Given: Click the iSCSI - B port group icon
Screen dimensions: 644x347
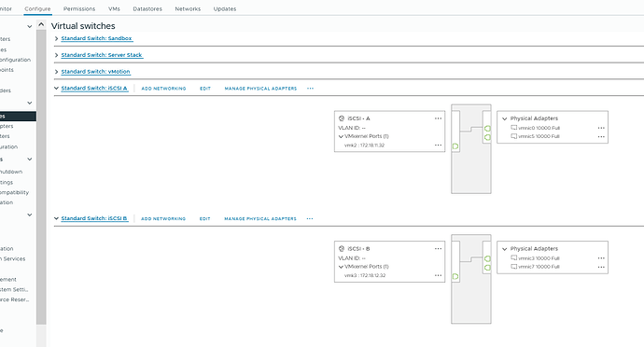Looking at the screenshot, I should click(342, 248).
